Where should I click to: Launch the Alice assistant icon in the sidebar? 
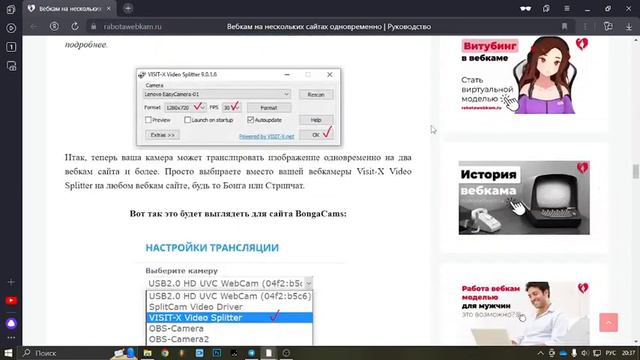(11, 323)
